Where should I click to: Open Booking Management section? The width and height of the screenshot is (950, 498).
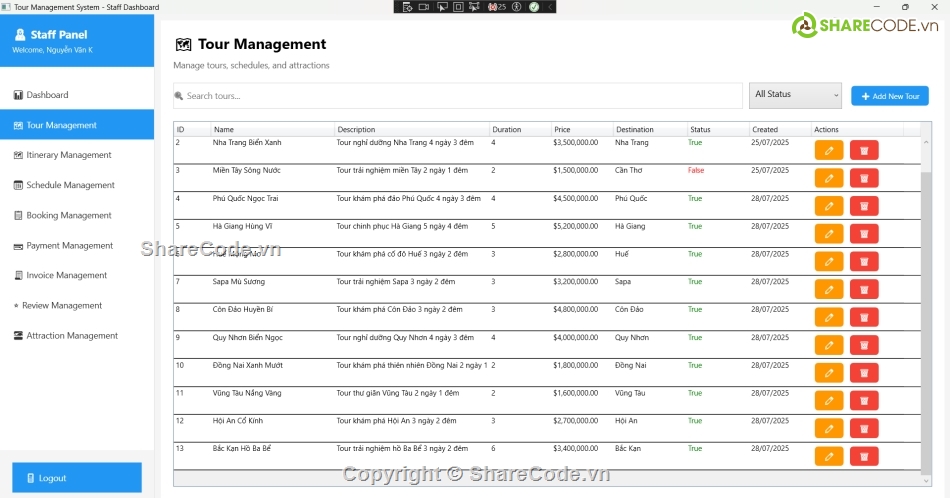coord(68,215)
